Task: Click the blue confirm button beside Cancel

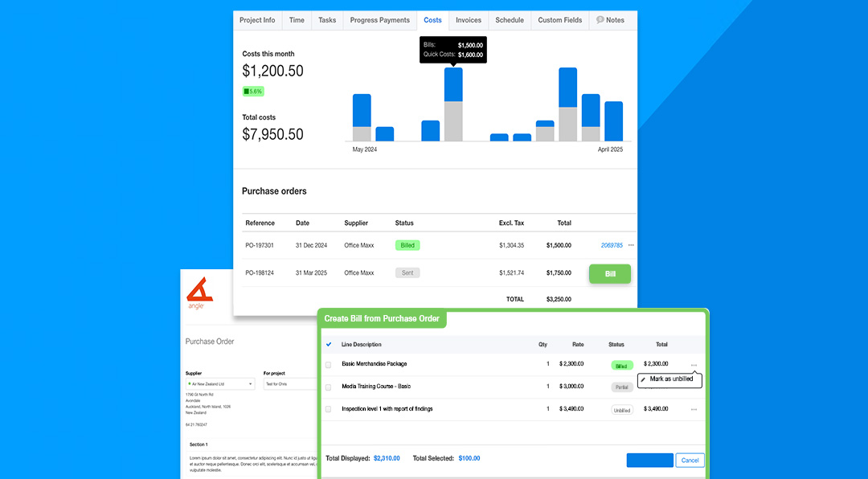Action: (650, 461)
